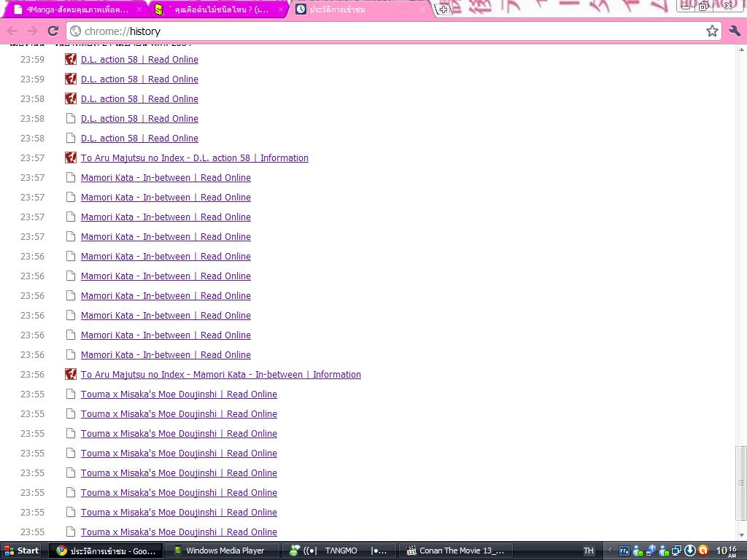Click the vertical scrollbar thumb

coord(741,483)
